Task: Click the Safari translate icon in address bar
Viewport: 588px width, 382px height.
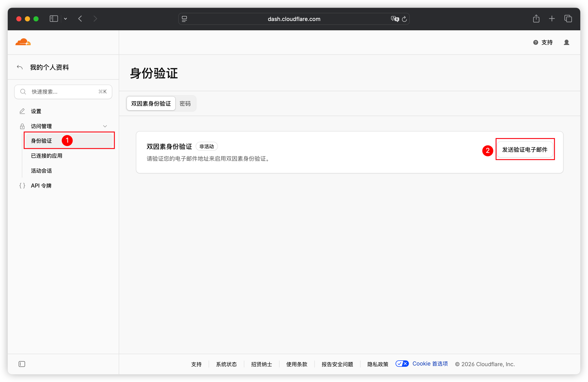Action: click(395, 19)
